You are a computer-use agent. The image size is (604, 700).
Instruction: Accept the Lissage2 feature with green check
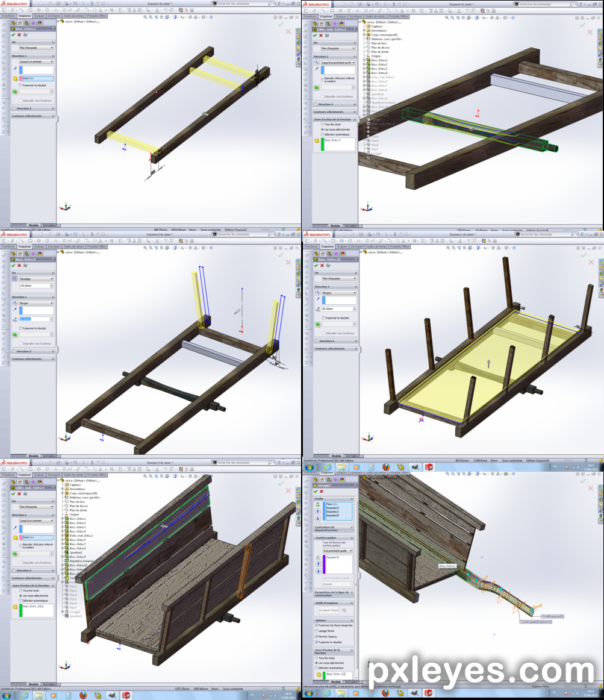pyautogui.click(x=316, y=492)
